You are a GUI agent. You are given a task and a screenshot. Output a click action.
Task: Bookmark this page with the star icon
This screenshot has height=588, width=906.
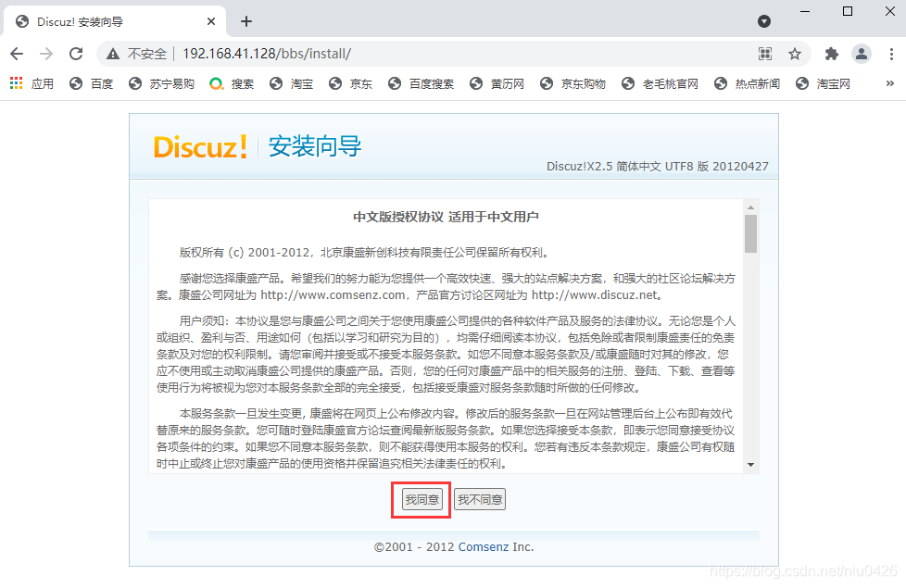[x=795, y=54]
